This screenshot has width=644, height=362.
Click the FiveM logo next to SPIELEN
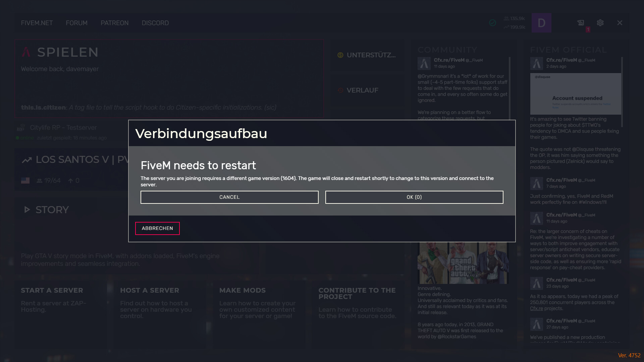pos(27,52)
